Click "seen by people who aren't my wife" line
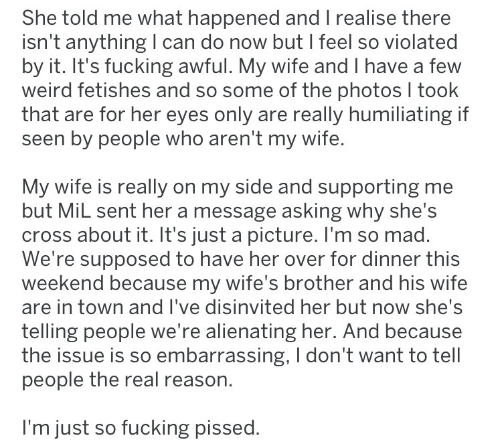The image size is (502, 448). point(183,139)
